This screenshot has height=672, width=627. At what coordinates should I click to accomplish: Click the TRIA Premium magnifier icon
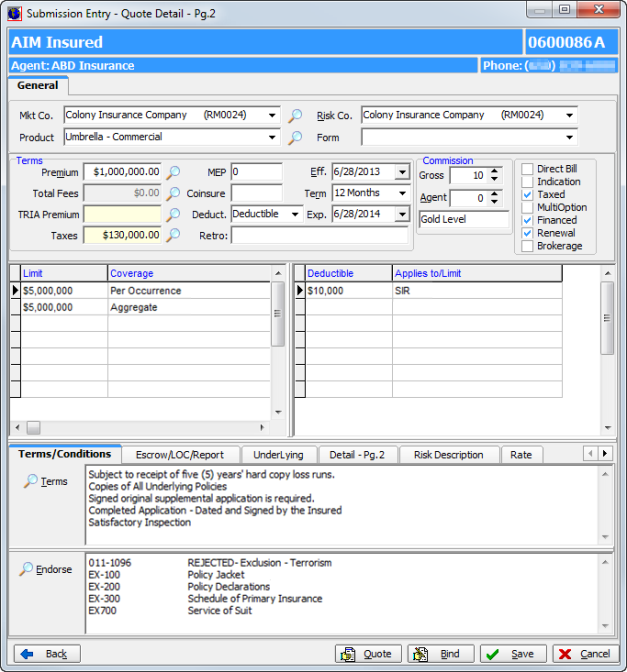(173, 215)
